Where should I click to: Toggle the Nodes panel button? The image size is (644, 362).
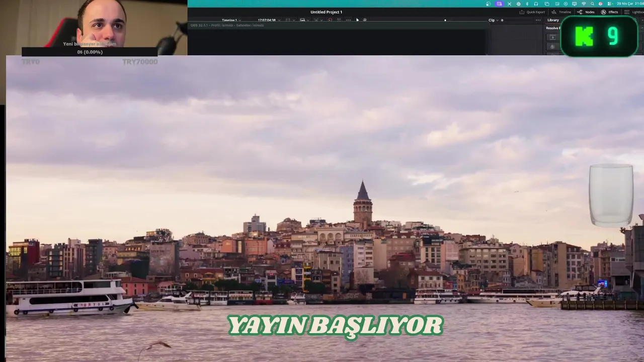point(586,12)
